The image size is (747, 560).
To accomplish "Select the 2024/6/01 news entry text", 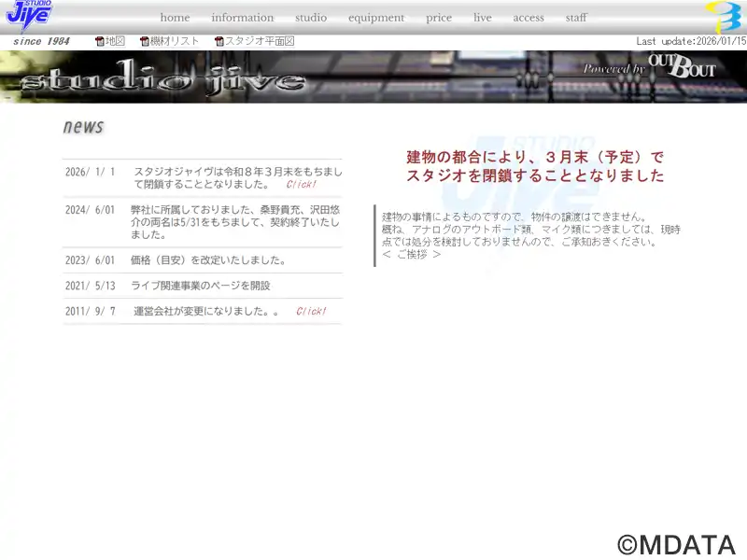I will pyautogui.click(x=235, y=222).
